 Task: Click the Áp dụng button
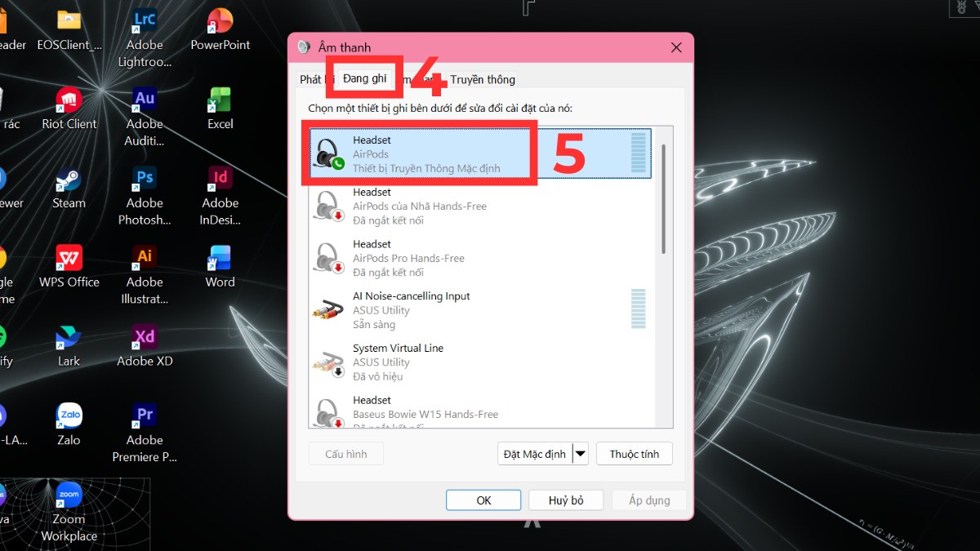coord(649,500)
